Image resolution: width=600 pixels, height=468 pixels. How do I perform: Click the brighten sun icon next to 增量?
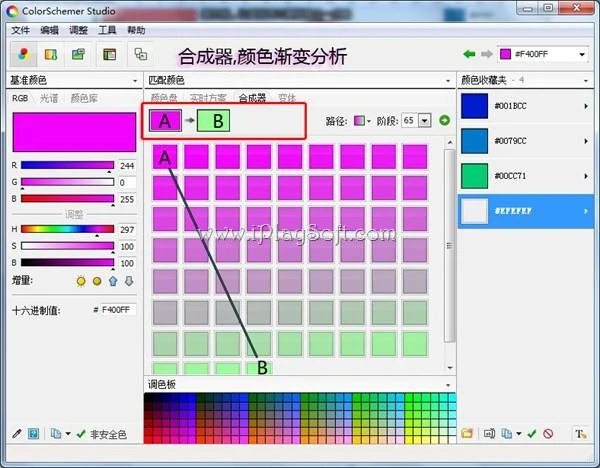tap(81, 281)
